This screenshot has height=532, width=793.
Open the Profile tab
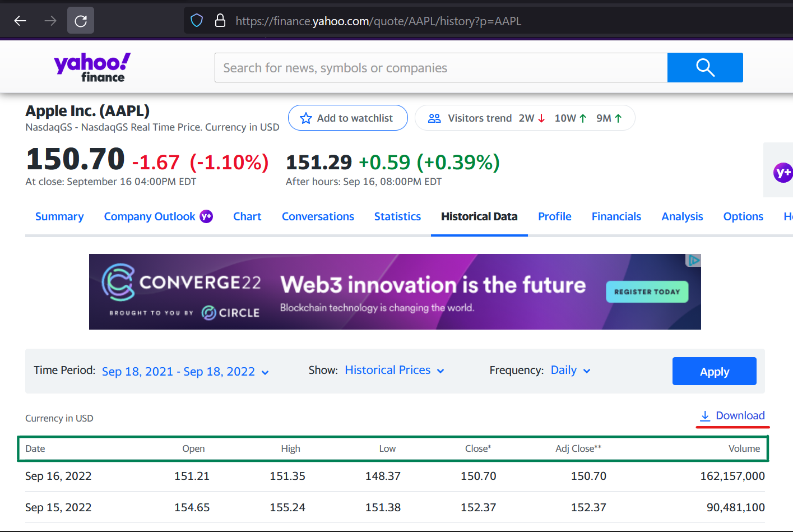(555, 216)
